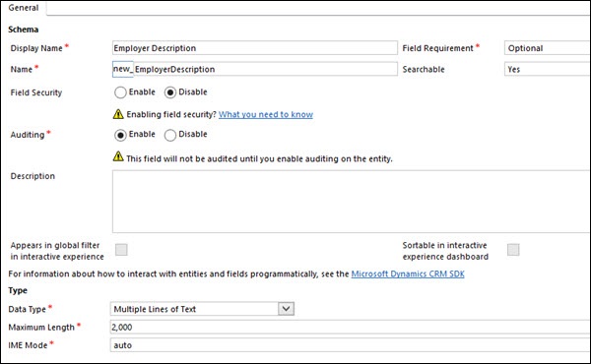This screenshot has width=591, height=364.
Task: Open the IME Mode auto dropdown
Action: click(x=350, y=344)
